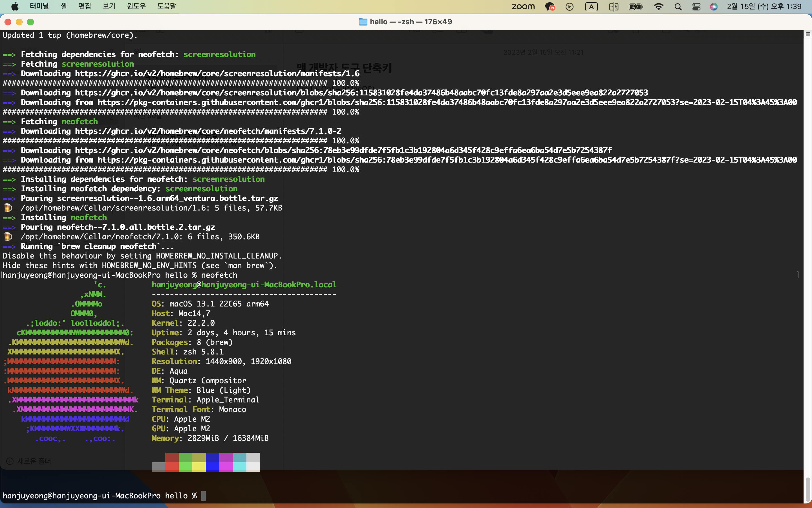Launch Siri from the menu bar

(x=714, y=6)
